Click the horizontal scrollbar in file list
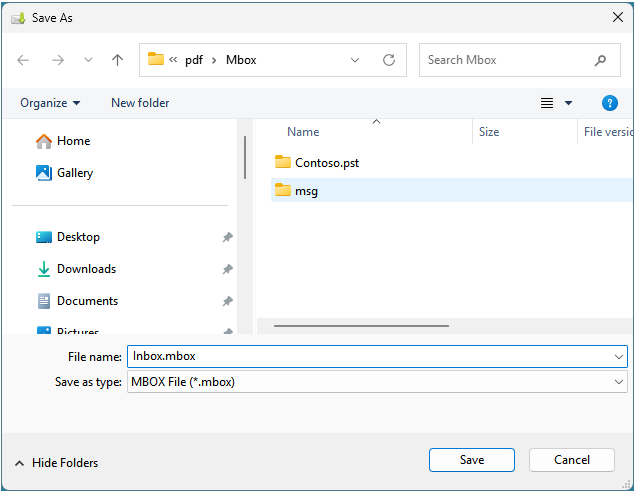Image resolution: width=634 pixels, height=491 pixels. tap(360, 325)
